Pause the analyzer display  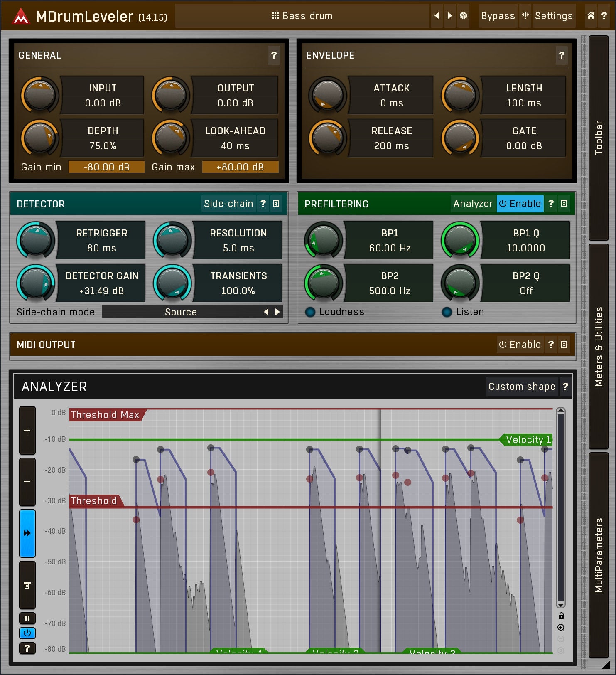27,618
